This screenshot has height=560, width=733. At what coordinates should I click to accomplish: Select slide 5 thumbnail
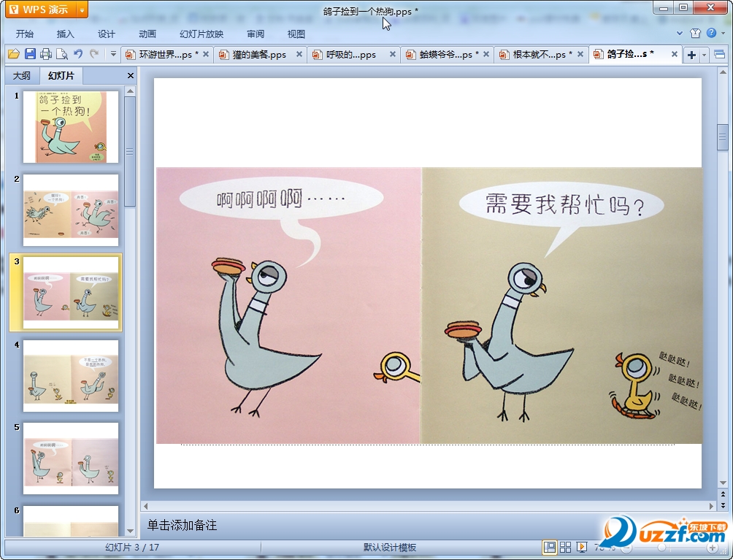pyautogui.click(x=71, y=459)
